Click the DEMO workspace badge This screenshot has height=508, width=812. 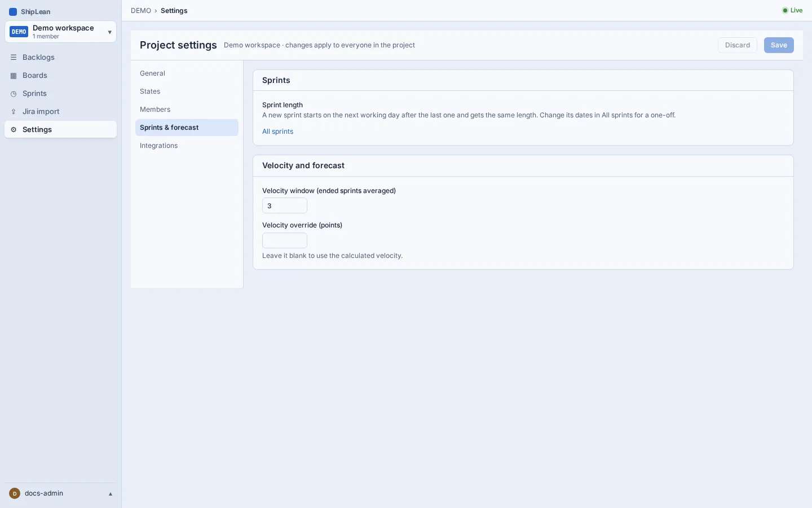19,32
